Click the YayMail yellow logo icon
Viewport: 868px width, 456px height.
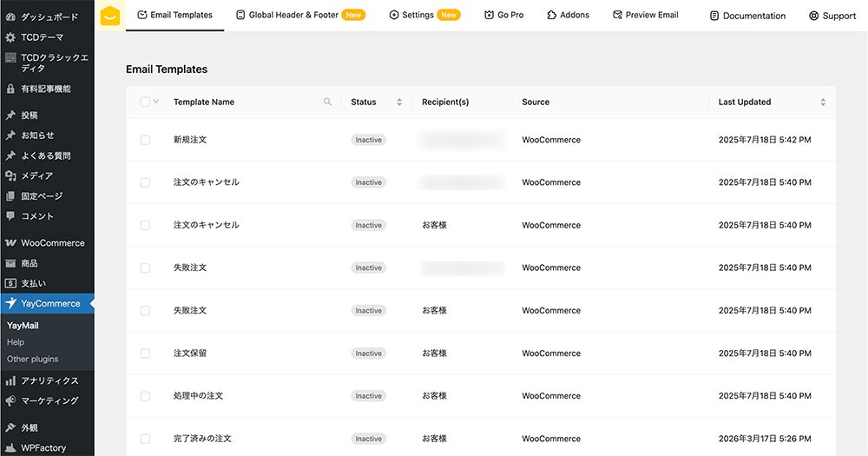pos(110,16)
